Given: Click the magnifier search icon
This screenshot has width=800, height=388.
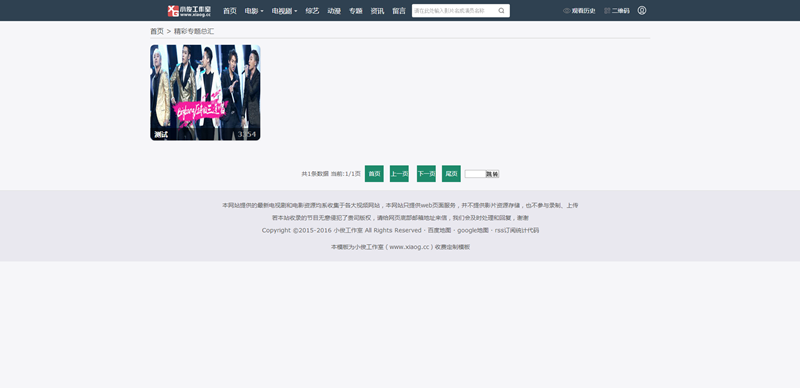Looking at the screenshot, I should (502, 11).
